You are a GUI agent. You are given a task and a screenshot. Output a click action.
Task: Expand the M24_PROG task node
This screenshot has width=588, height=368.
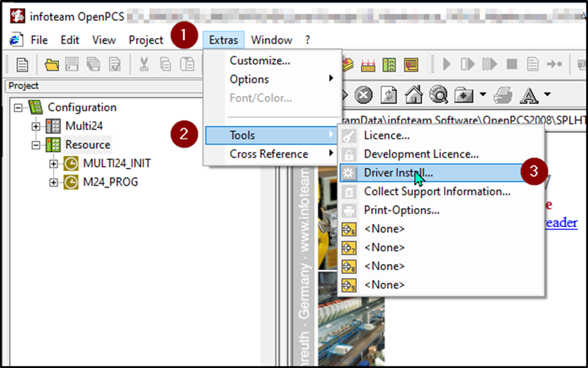(x=53, y=182)
